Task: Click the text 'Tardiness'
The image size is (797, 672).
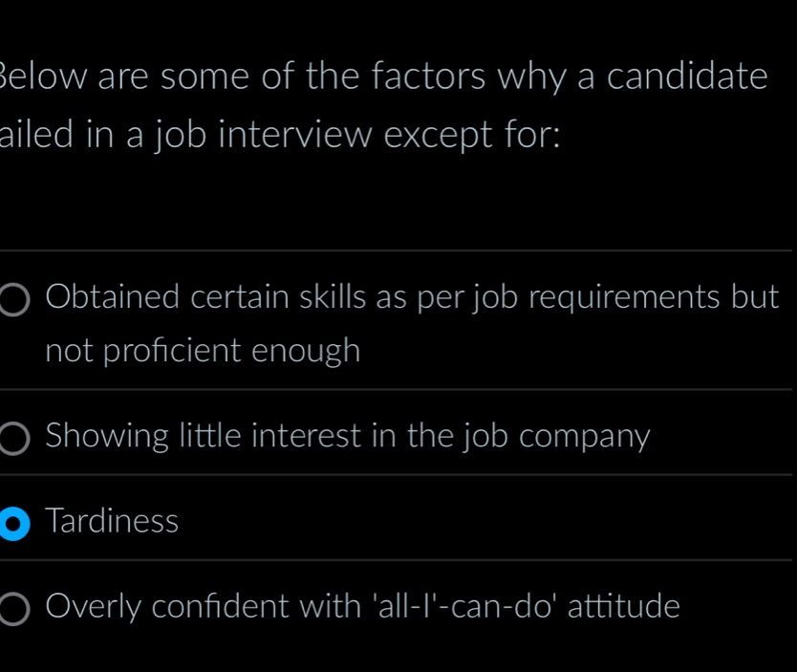Action: coord(111,521)
